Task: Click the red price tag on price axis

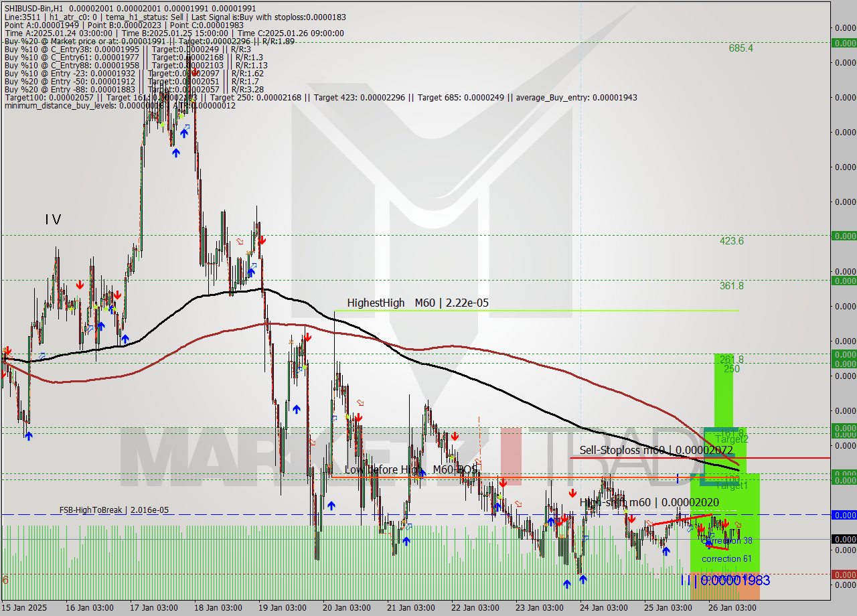Action: coord(844,574)
